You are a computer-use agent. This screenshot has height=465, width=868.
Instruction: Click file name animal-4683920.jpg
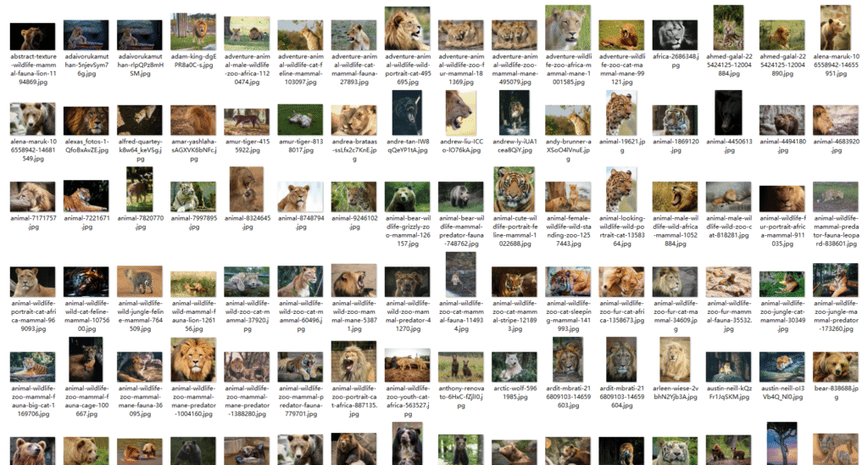point(837,146)
